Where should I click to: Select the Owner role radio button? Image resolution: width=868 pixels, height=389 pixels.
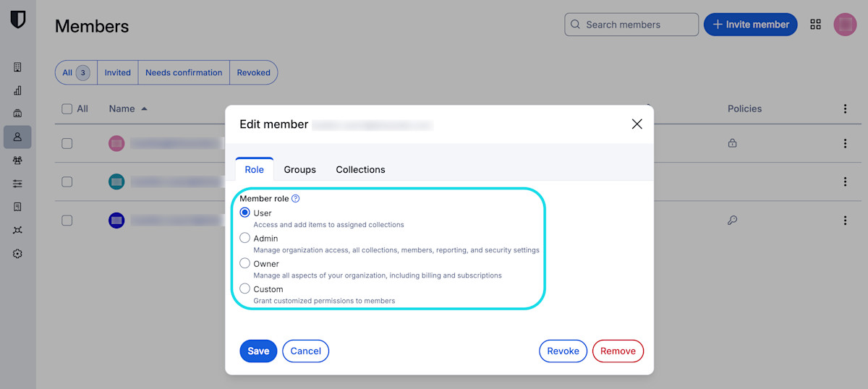244,263
